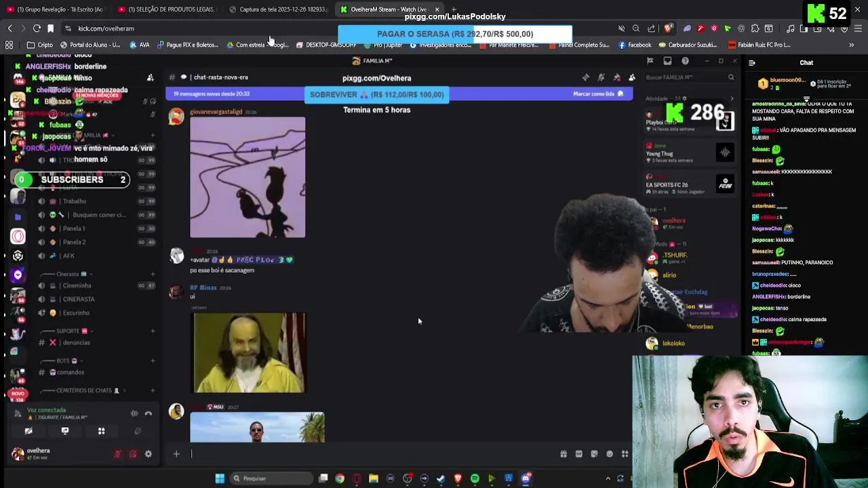Join the AFK voice channel
Image resolution: width=868 pixels, height=488 pixels.
point(97,256)
